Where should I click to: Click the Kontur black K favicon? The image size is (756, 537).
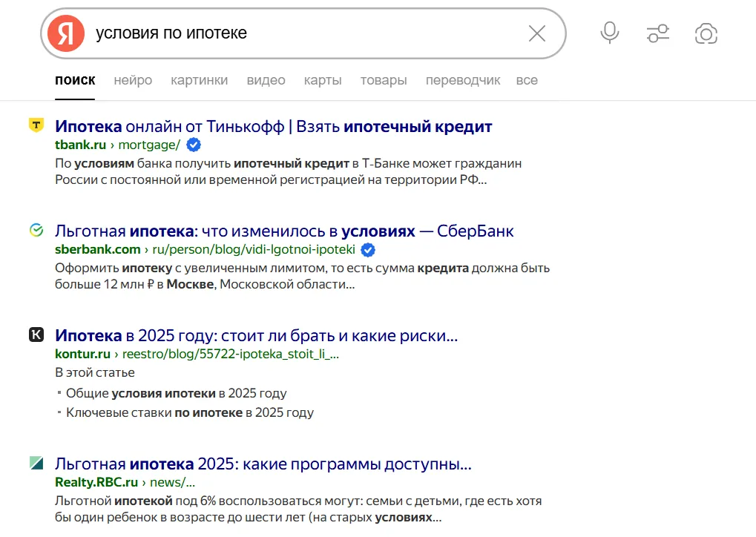(x=36, y=334)
